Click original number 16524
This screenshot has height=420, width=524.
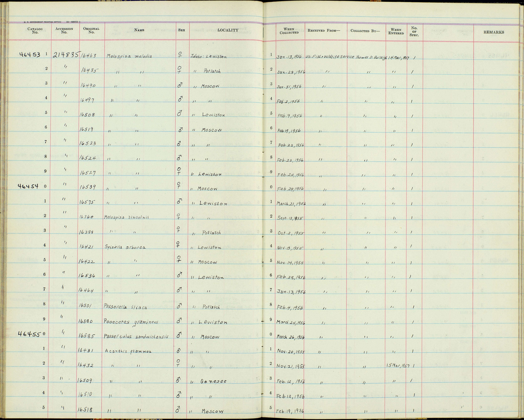[x=88, y=158]
